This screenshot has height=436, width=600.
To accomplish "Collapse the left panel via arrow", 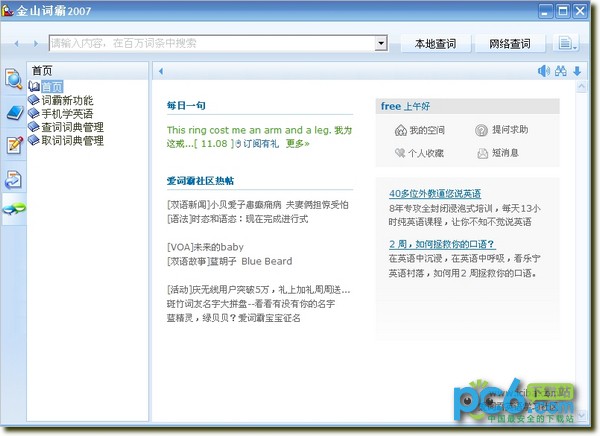I will pos(161,71).
